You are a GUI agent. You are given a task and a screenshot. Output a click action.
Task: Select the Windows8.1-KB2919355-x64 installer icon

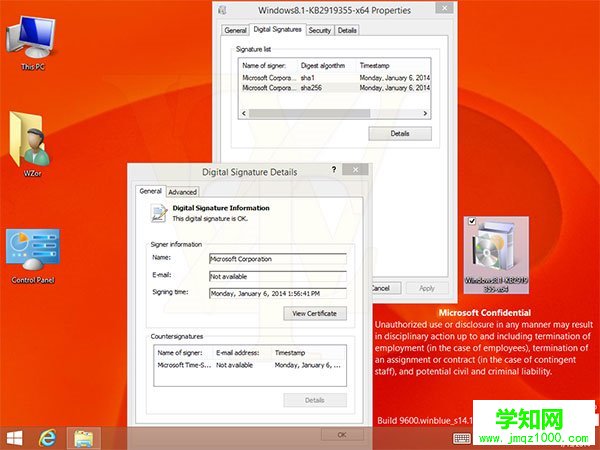pos(496,255)
